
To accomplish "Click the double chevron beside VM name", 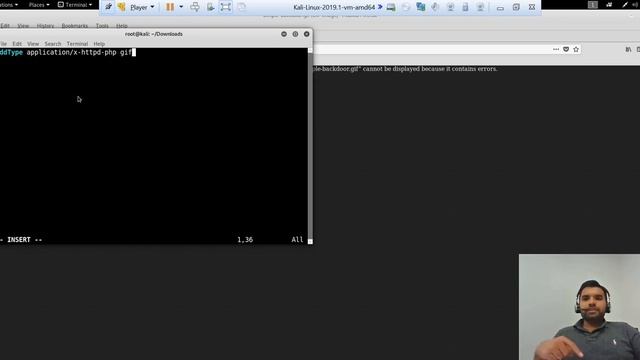I will [x=380, y=7].
